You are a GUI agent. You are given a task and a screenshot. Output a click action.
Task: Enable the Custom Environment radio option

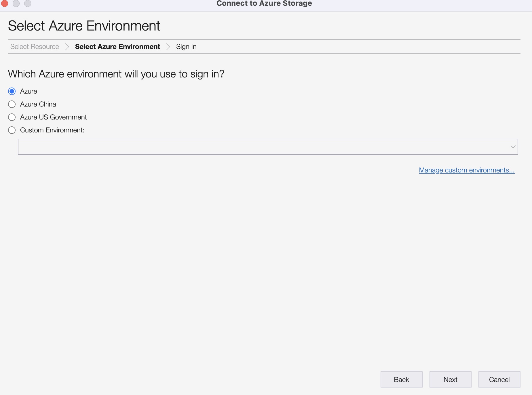(x=12, y=130)
